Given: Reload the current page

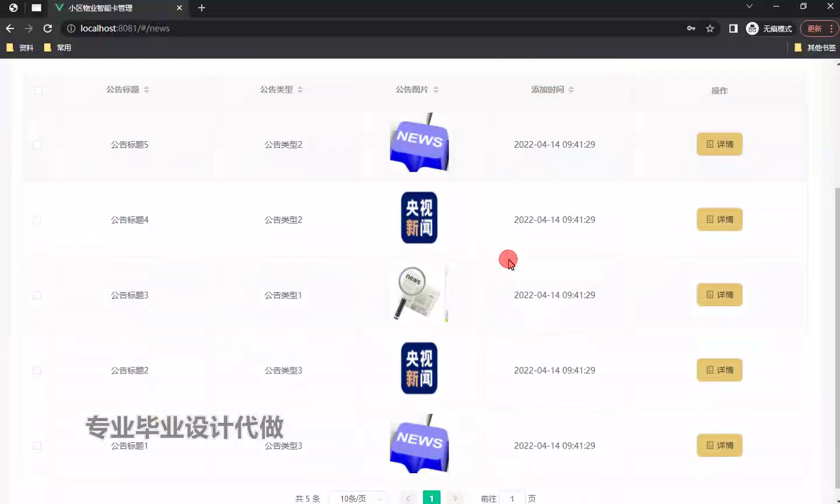Looking at the screenshot, I should [48, 28].
